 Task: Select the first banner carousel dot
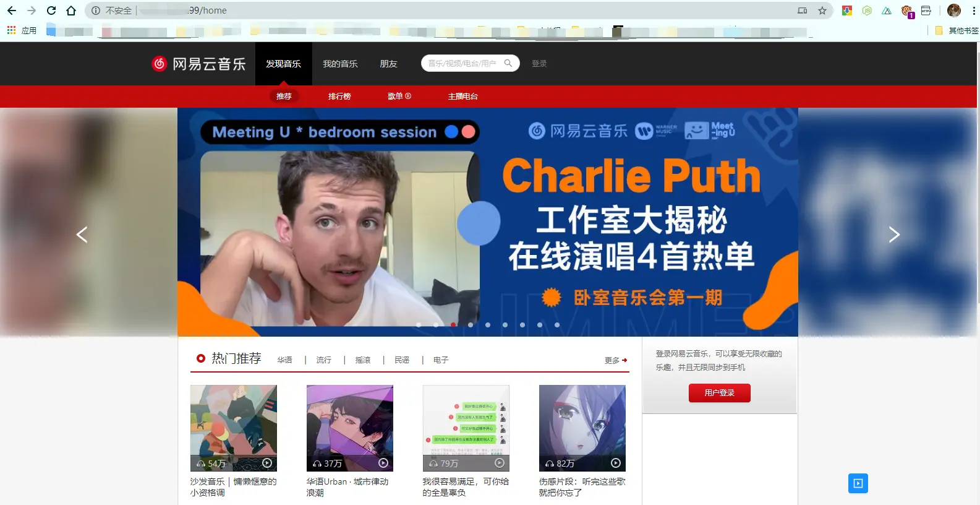pos(419,325)
